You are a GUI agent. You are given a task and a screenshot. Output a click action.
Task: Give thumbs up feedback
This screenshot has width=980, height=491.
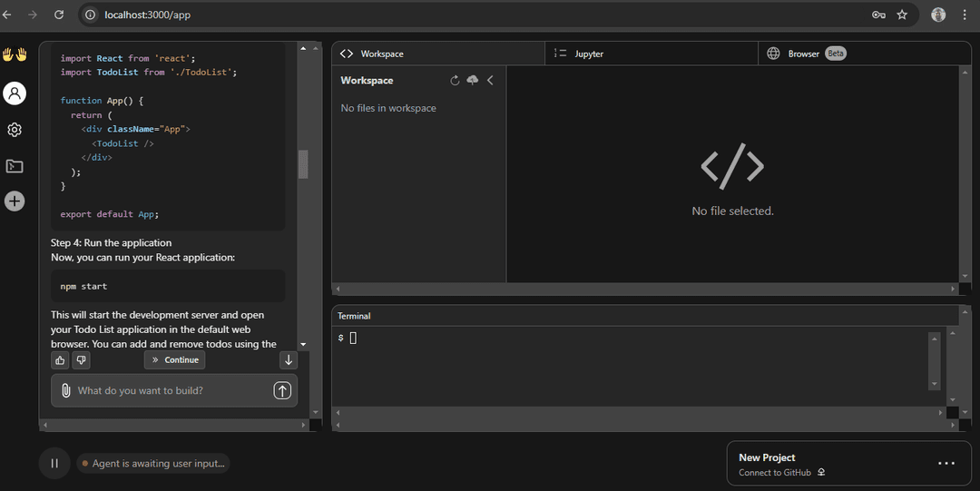[60, 359]
